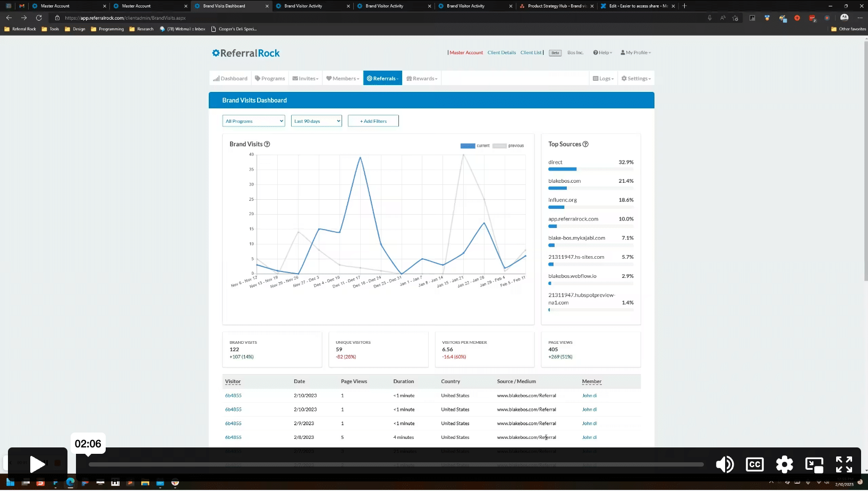Click the voice search microphone icon

[x=710, y=18]
